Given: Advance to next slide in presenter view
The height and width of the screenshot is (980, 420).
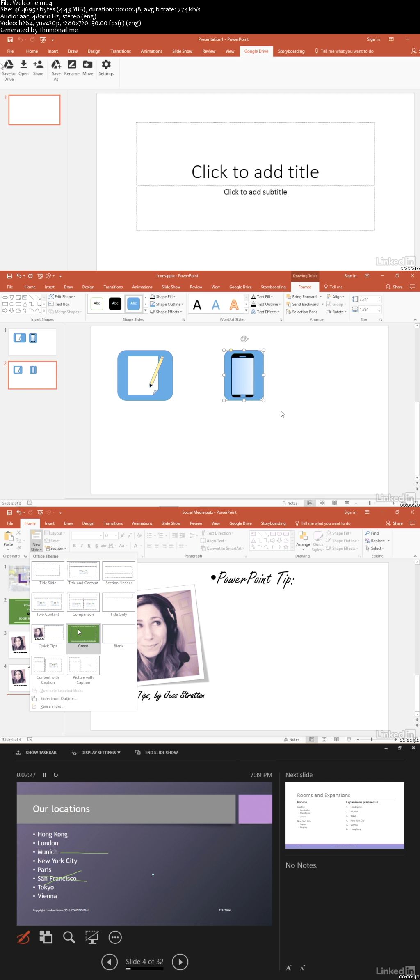Looking at the screenshot, I should 180,962.
